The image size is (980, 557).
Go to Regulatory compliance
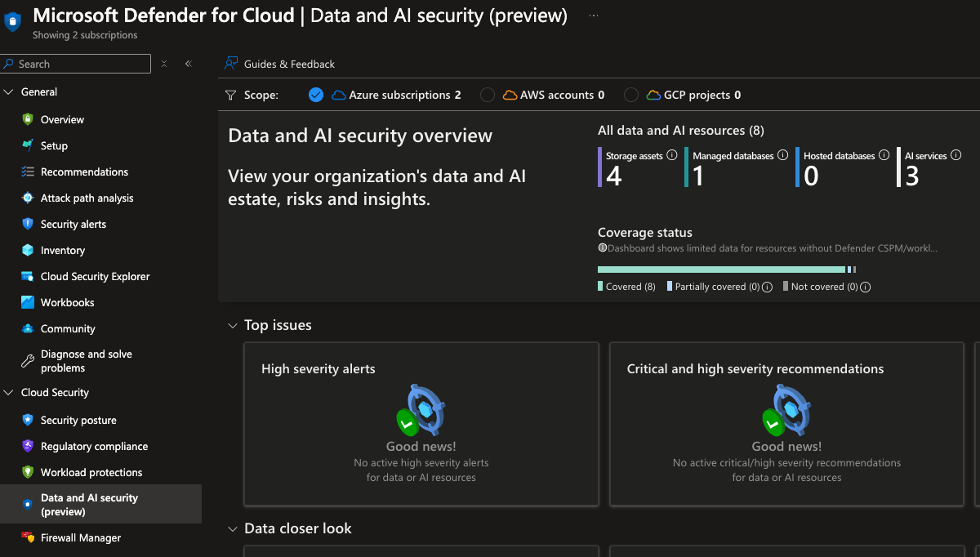click(92, 446)
